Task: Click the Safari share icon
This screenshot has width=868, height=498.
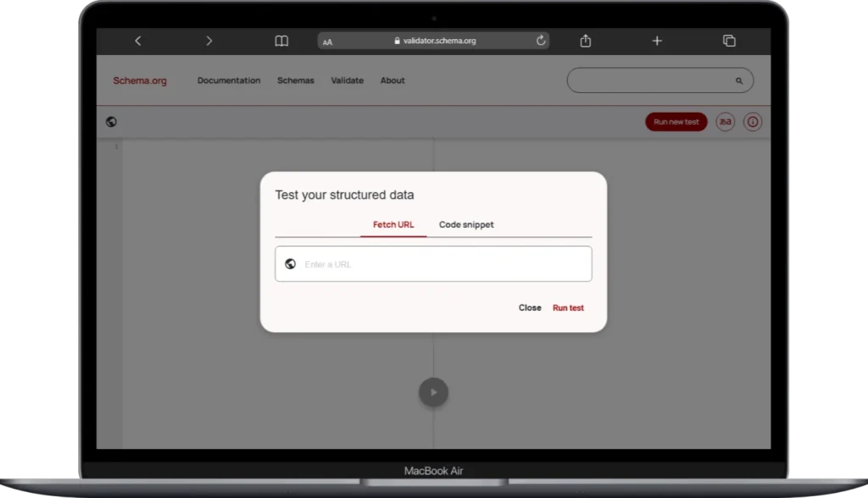Action: 586,41
